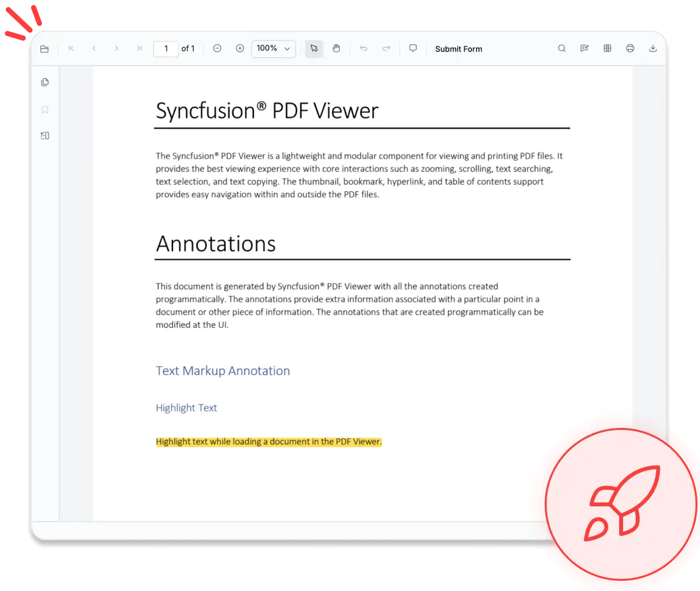Image resolution: width=700 pixels, height=591 pixels.
Task: Click the 'Highlight Text' subheading
Action: coord(186,408)
